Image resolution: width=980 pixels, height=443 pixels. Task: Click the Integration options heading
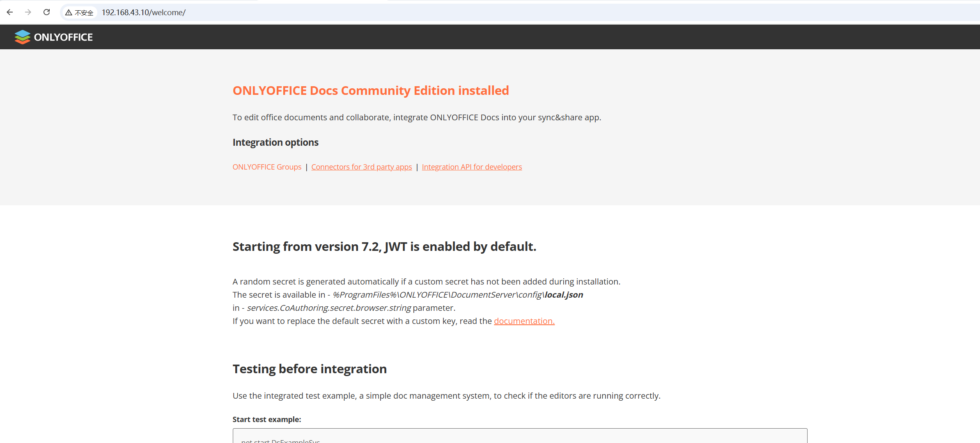pyautogui.click(x=275, y=142)
